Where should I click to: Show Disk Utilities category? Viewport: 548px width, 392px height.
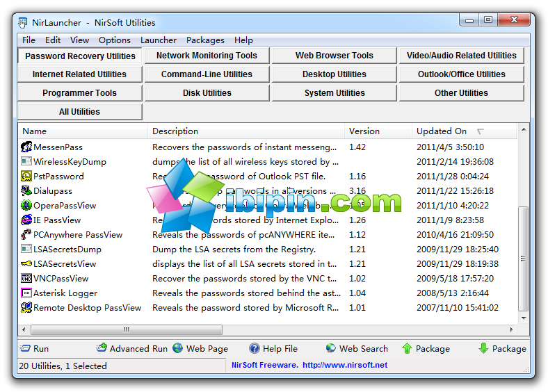coord(207,93)
